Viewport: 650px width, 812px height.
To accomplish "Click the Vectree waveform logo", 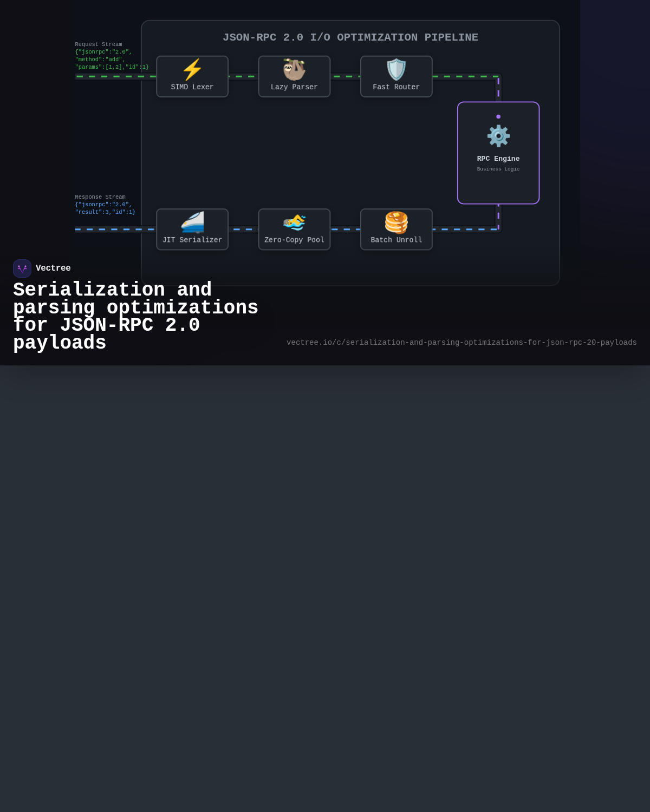I will [x=22, y=268].
